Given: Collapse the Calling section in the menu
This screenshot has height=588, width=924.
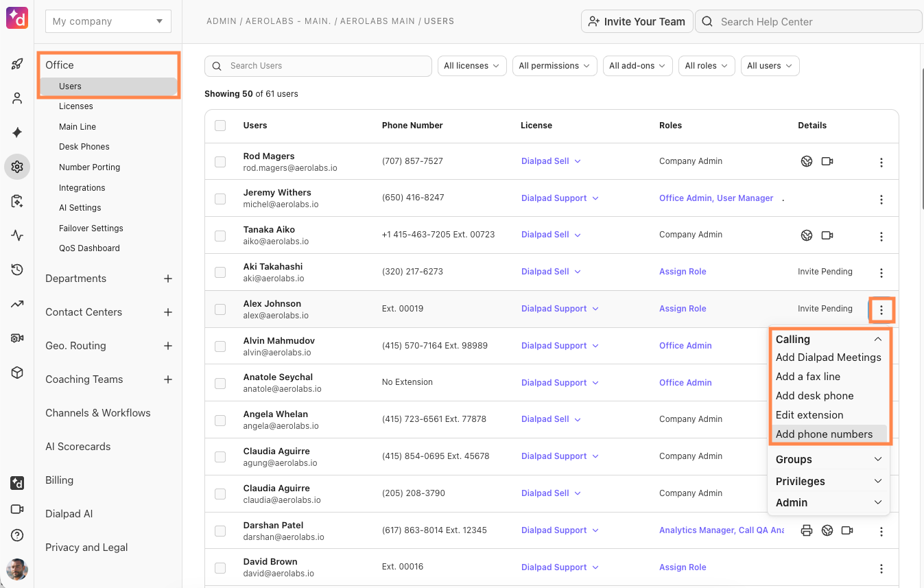Looking at the screenshot, I should [x=829, y=339].
